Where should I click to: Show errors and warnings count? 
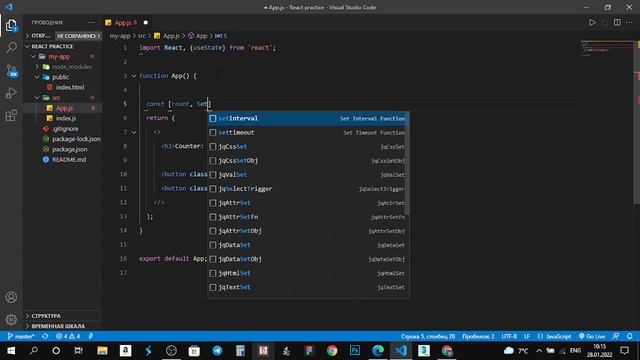pyautogui.click(x=68, y=336)
